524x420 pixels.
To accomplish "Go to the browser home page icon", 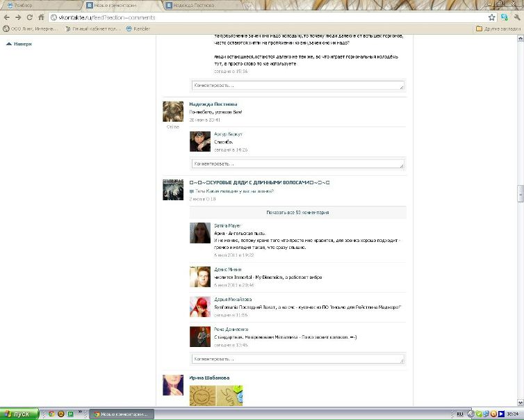I will click(x=41, y=17).
